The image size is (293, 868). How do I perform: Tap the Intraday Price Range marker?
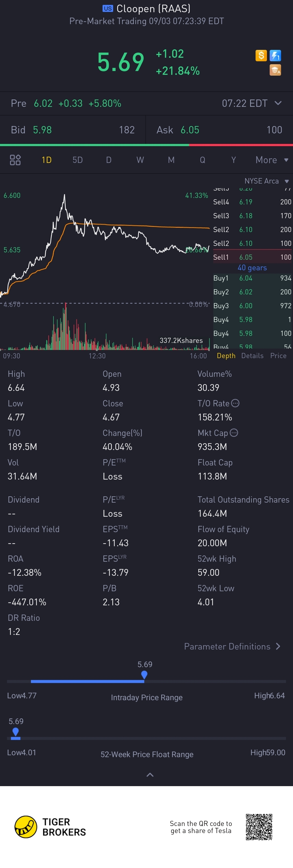click(x=144, y=675)
